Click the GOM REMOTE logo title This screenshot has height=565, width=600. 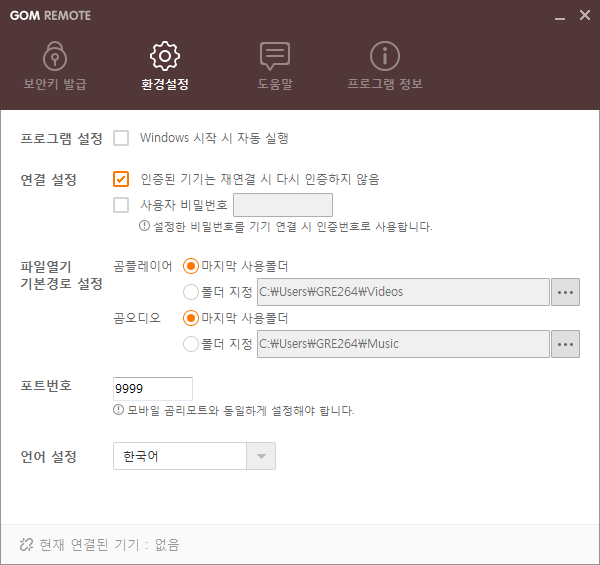click(51, 16)
